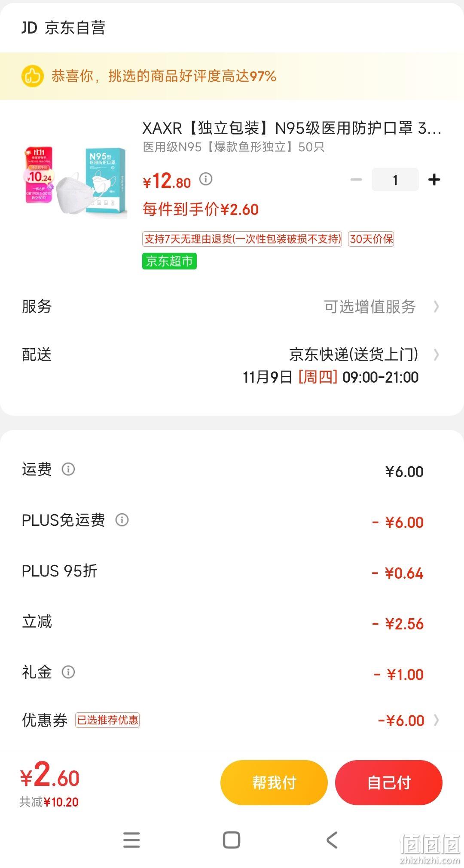Open the mask product thumbnail

75,182
